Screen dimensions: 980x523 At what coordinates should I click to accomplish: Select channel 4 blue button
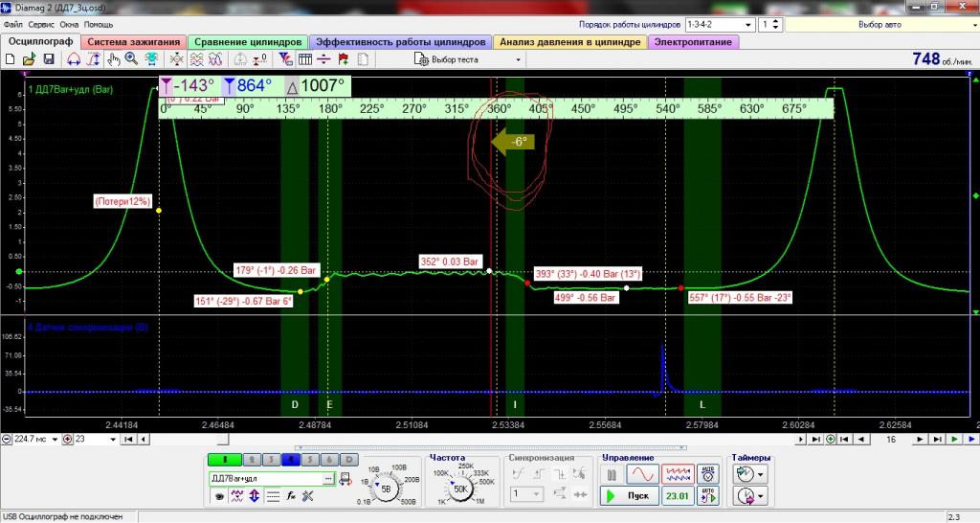pyautogui.click(x=291, y=459)
